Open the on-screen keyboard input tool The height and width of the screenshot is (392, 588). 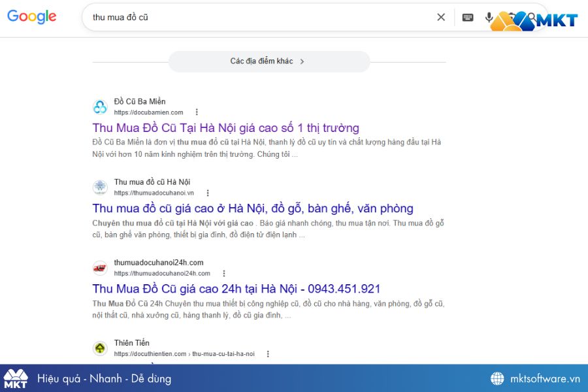pyautogui.click(x=468, y=17)
